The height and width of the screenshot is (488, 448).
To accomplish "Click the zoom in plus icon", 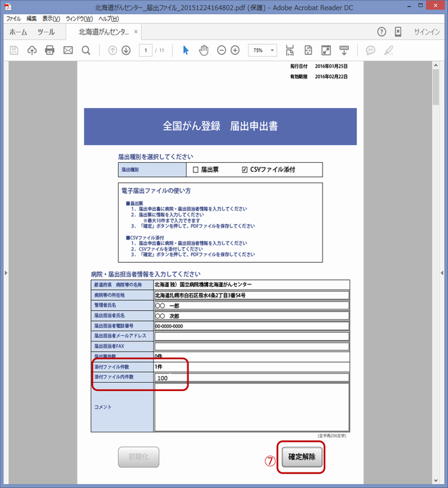I will pos(235,50).
